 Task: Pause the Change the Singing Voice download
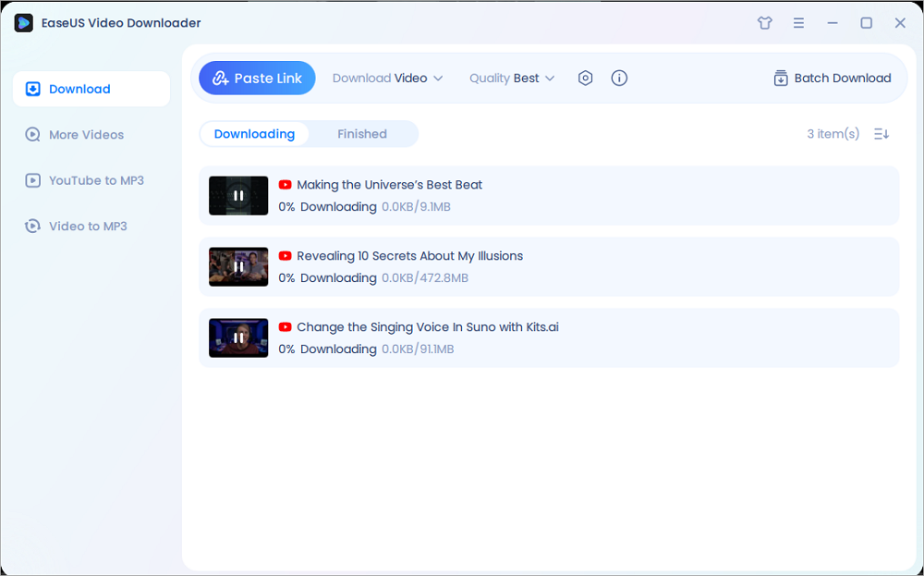[x=238, y=337]
